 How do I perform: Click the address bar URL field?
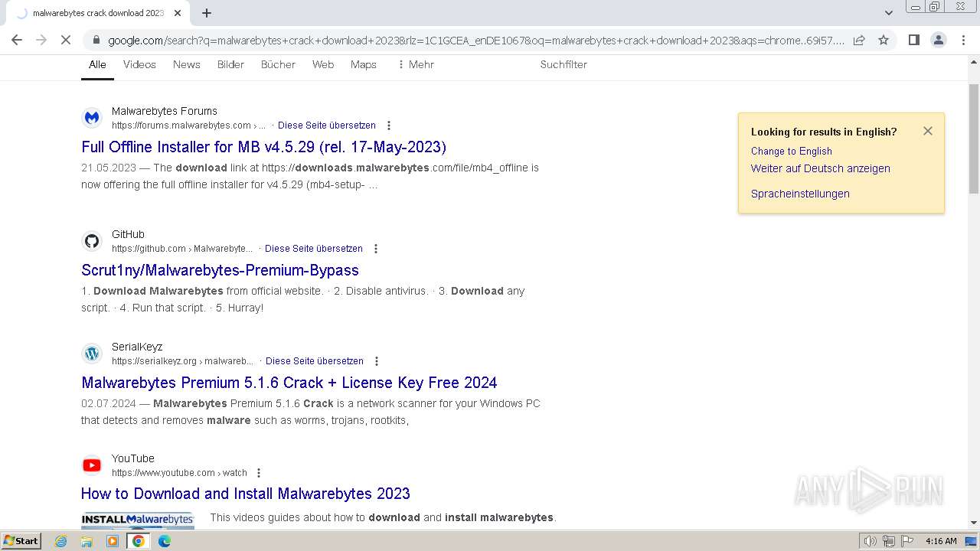475,40
